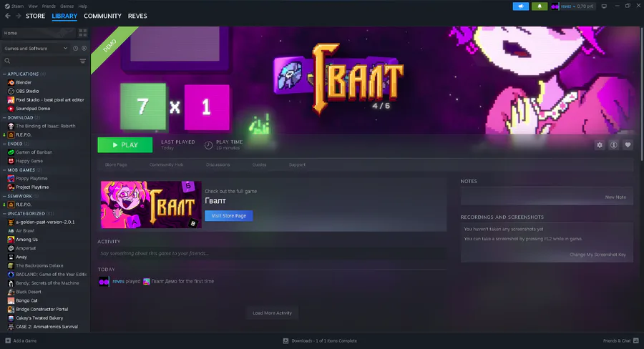This screenshot has height=349, width=644.
Task: Click New Note button
Action: click(615, 197)
